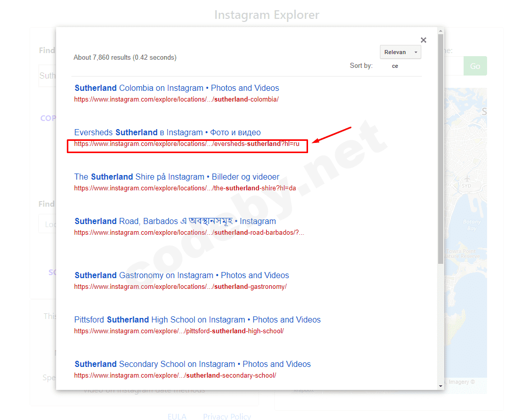509x420 pixels.
Task: Open Sutherland Secondary School result title
Action: click(x=192, y=364)
